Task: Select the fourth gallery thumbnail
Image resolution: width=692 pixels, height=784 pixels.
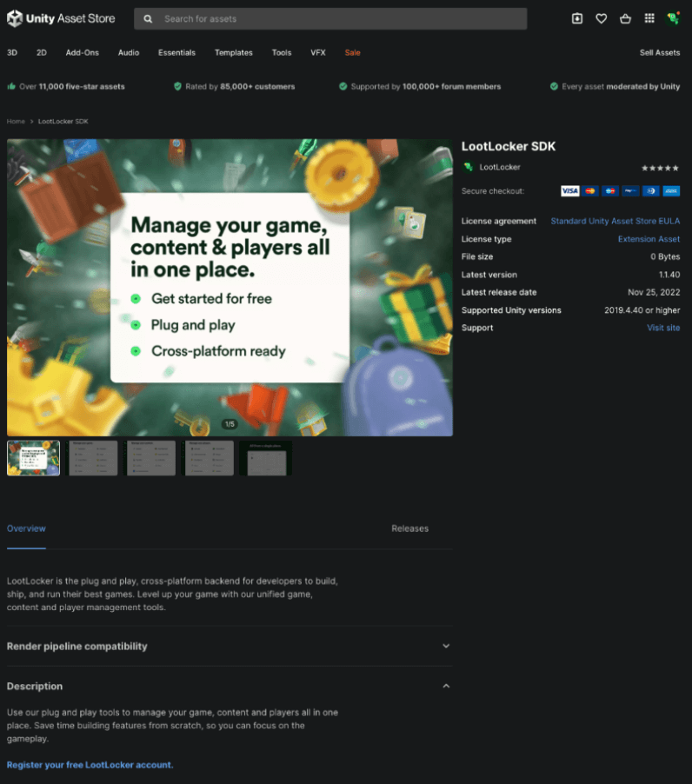Action: click(x=209, y=458)
